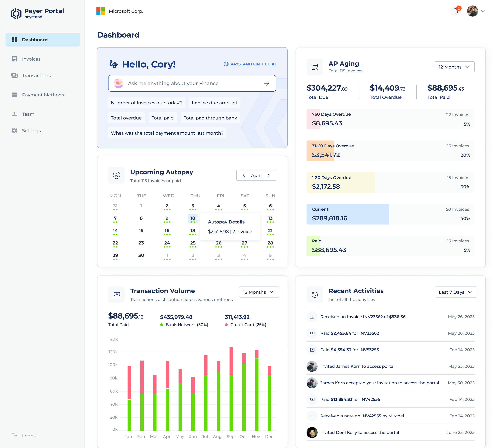Screen dimensions: 496x448
Task: Click the Ask me anything input field
Action: coord(192,83)
